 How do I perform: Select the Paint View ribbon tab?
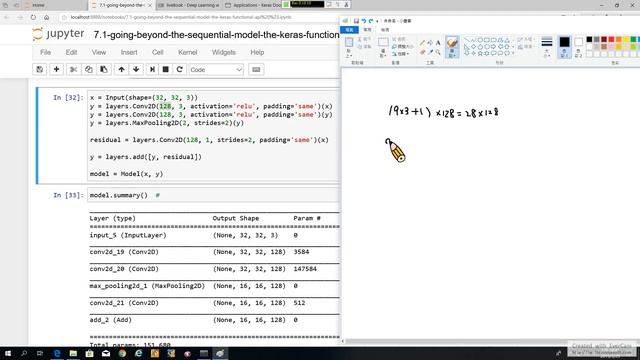click(385, 30)
